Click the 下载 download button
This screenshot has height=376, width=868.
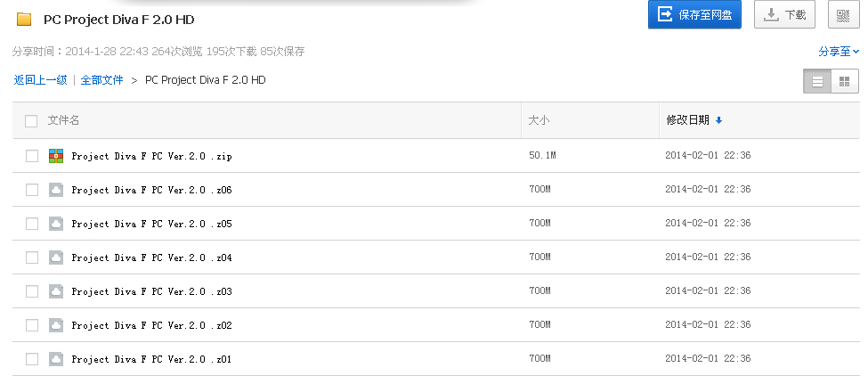785,14
